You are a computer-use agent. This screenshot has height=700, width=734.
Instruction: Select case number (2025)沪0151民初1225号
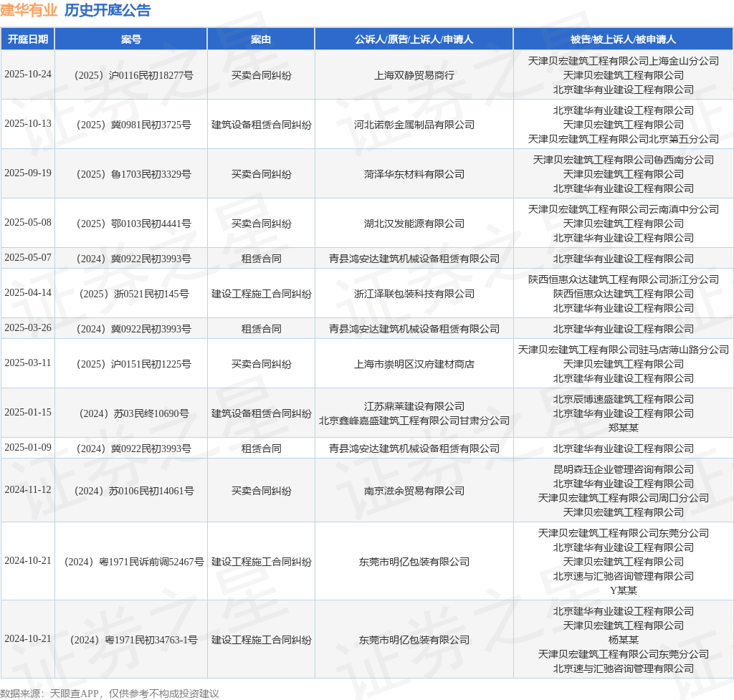133,364
